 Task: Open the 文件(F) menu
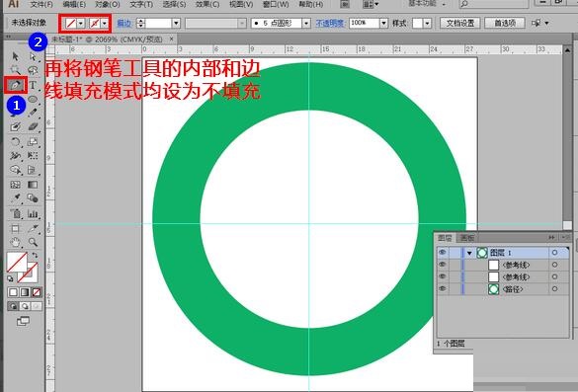tap(41, 4)
